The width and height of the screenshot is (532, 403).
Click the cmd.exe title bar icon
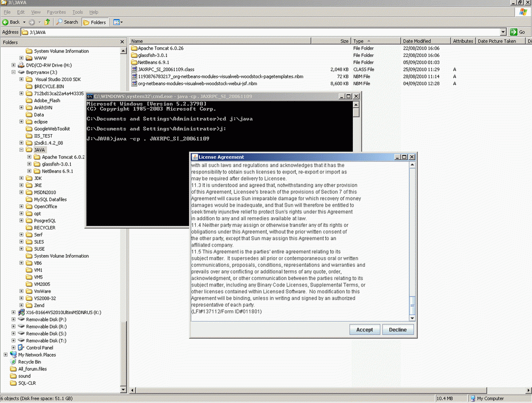point(90,96)
